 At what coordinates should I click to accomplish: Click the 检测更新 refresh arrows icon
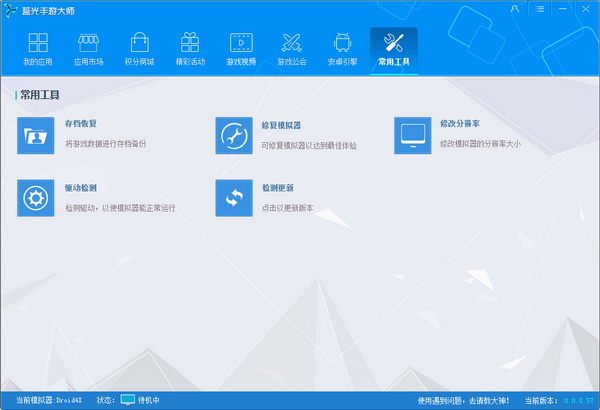point(234,198)
